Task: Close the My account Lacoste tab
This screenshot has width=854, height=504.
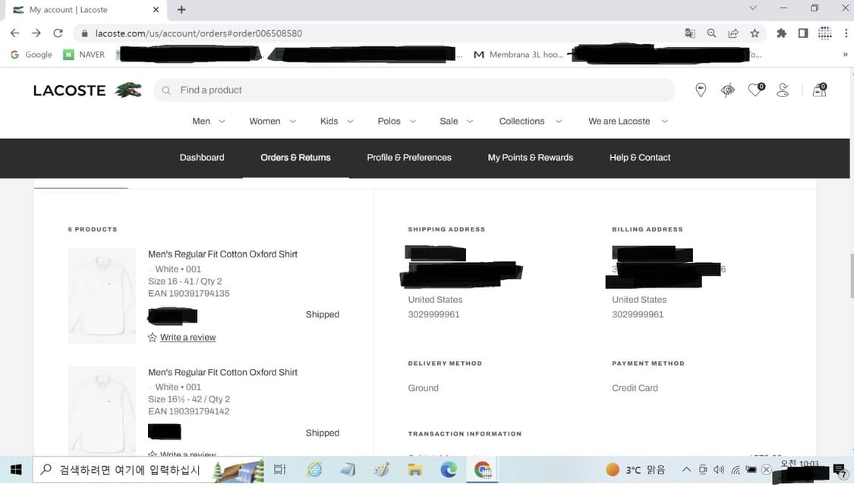Action: coord(156,10)
